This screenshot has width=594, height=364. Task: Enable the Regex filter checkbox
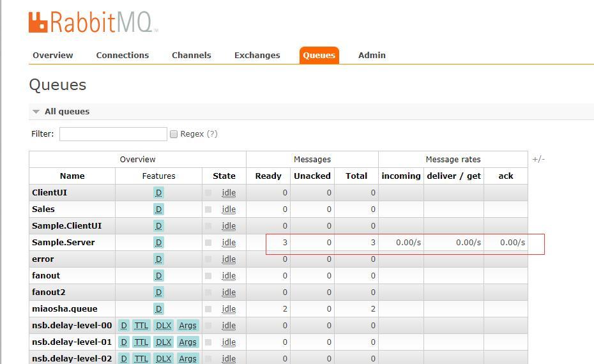174,134
